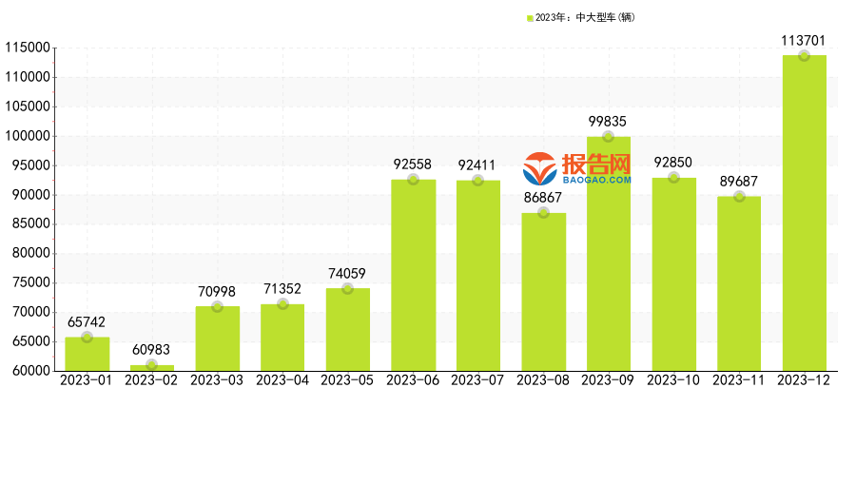Viewport: 856px width, 504px height.
Task: Click the value label 60983
Action: pyautogui.click(x=151, y=350)
